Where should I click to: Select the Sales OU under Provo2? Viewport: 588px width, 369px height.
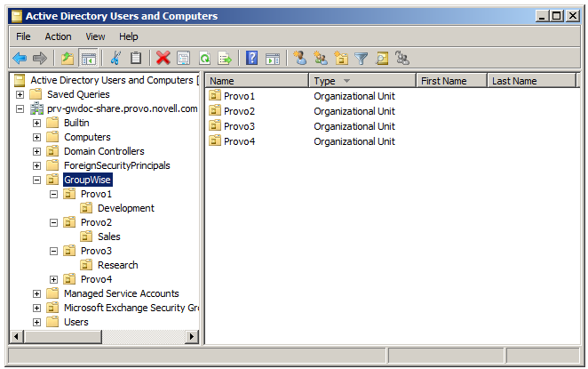coord(109,237)
